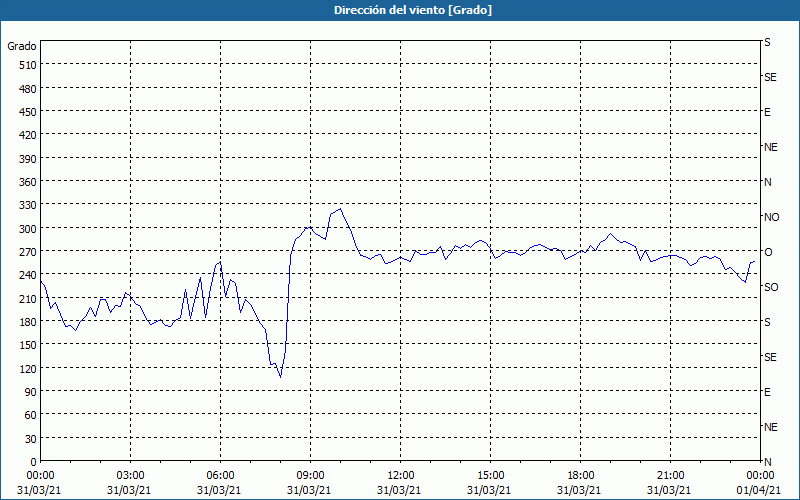Select the 'NE' compass label beside the 30 gridline
Screen dimensions: 800x500
coord(770,427)
